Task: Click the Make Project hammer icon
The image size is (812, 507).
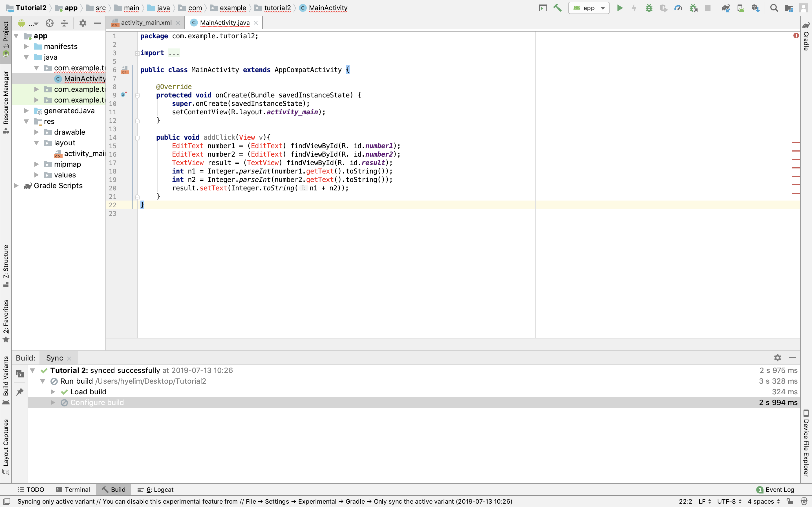Action: tap(557, 8)
